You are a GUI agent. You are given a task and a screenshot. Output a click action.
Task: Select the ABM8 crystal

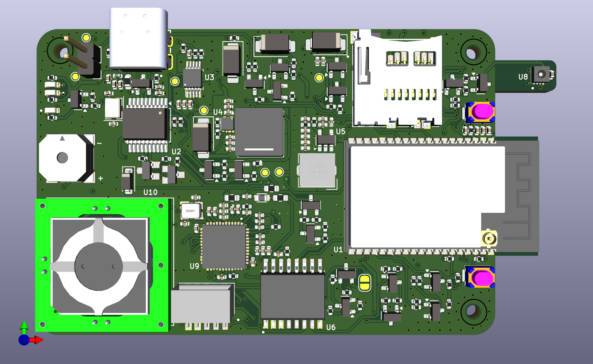pyautogui.click(x=191, y=211)
